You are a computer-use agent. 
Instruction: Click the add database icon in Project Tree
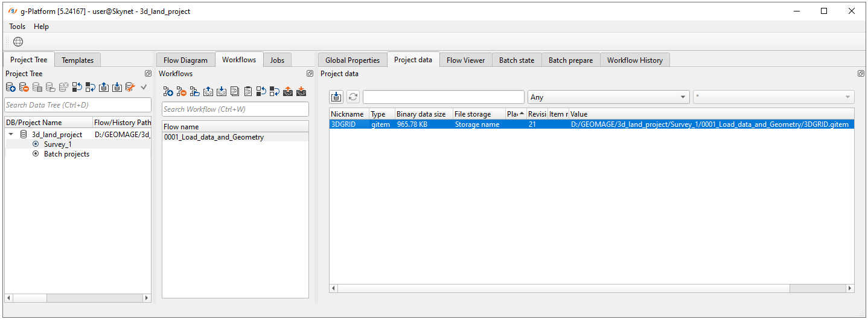(11, 88)
